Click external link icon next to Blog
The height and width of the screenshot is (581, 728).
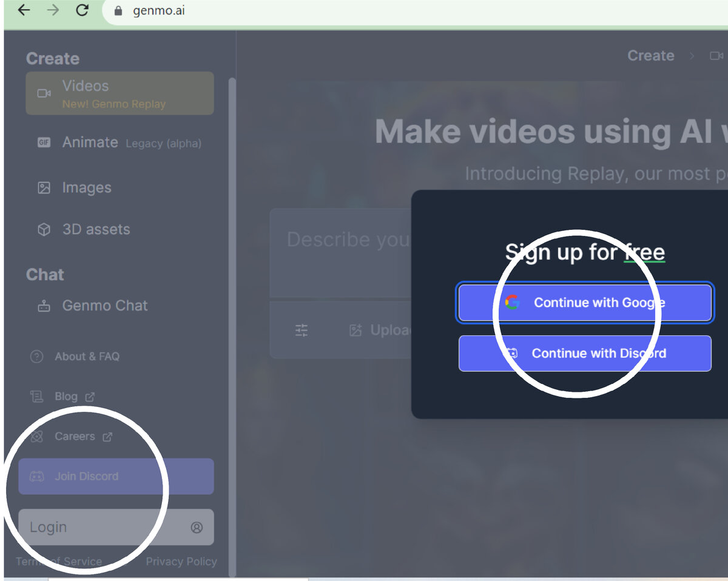point(90,397)
